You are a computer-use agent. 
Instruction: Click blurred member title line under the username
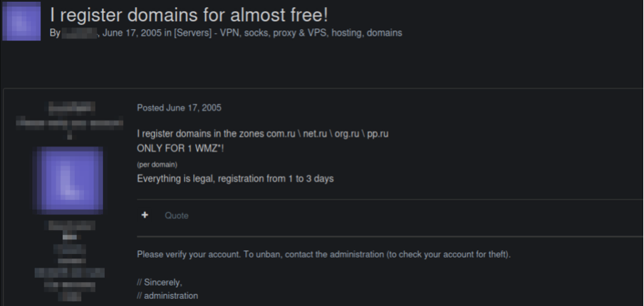[69, 122]
